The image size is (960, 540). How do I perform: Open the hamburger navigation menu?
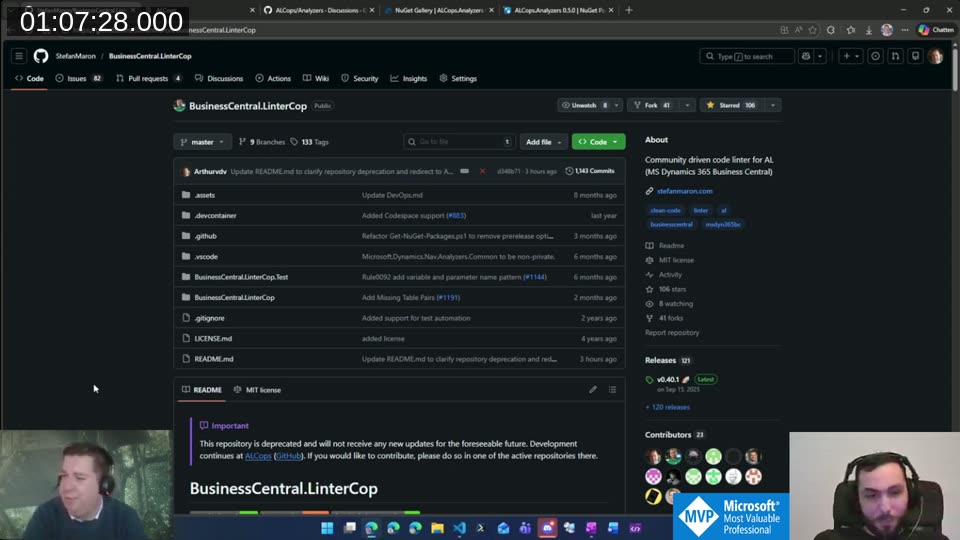[x=19, y=56]
